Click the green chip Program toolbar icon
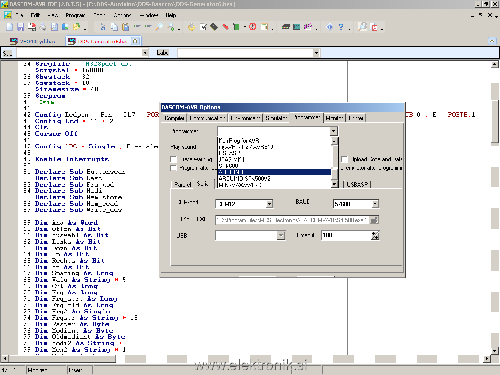This screenshot has height=375, width=500. pos(236,27)
